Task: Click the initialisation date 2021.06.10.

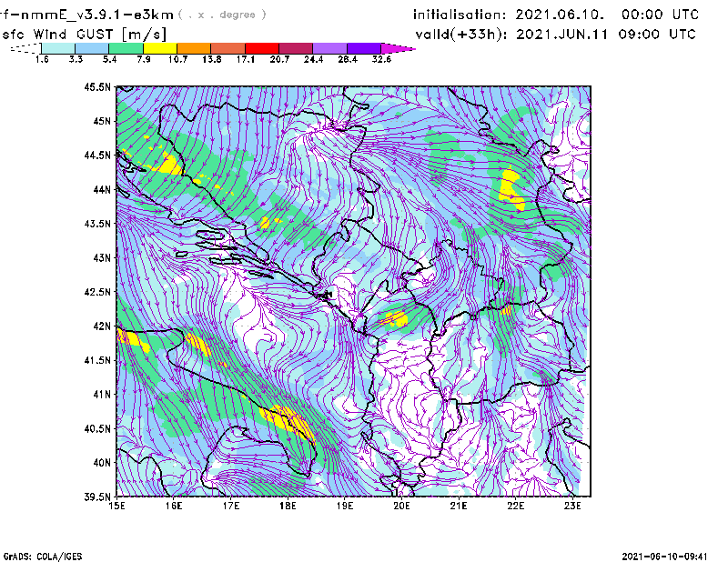Action: tap(560, 15)
